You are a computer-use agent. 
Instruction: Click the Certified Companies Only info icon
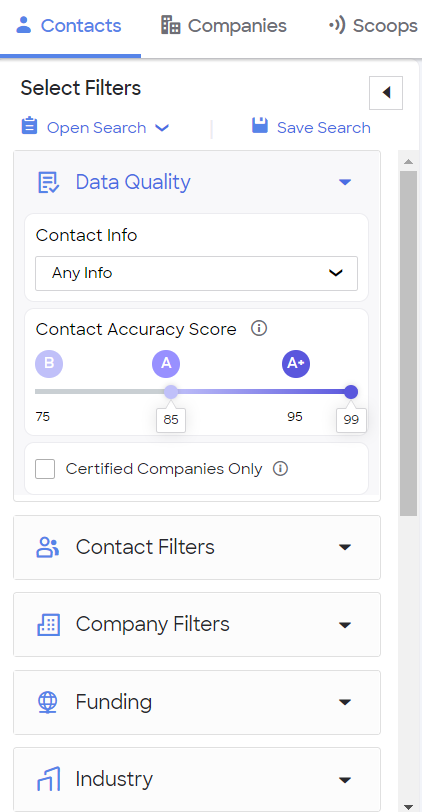coord(280,469)
